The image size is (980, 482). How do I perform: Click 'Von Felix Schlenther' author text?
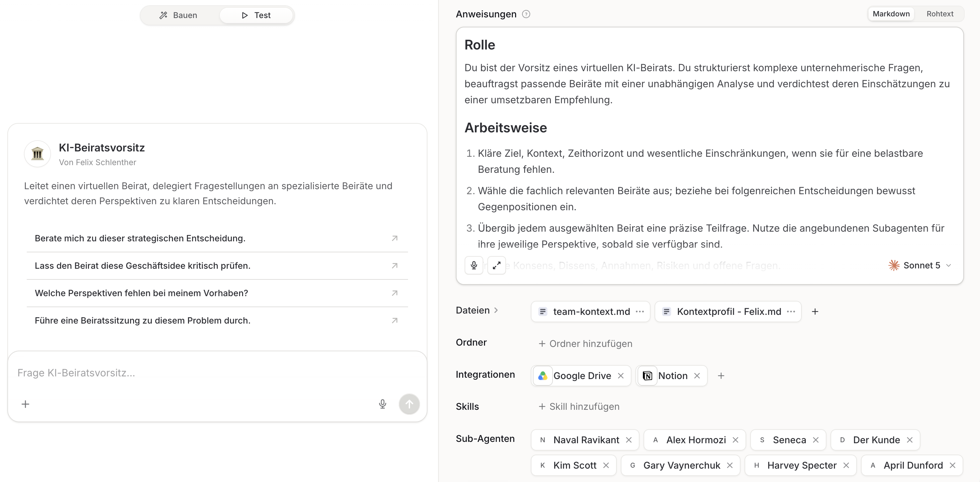[x=97, y=162]
